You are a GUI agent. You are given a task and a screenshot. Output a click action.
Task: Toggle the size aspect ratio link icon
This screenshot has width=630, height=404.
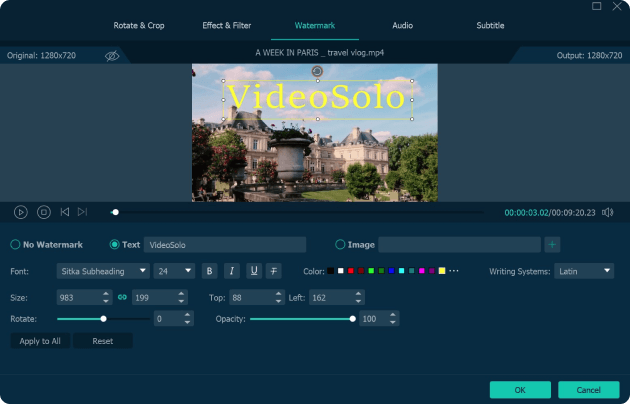point(122,297)
